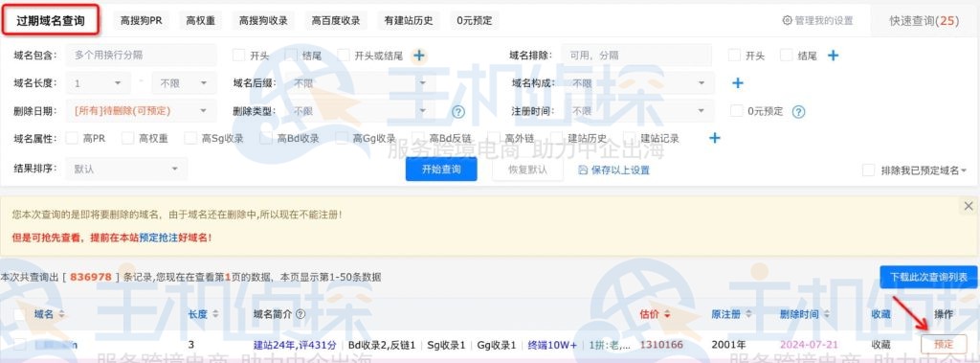The image size is (980, 363).
Task: Click the 域名包含 text input field
Action: pos(142,56)
